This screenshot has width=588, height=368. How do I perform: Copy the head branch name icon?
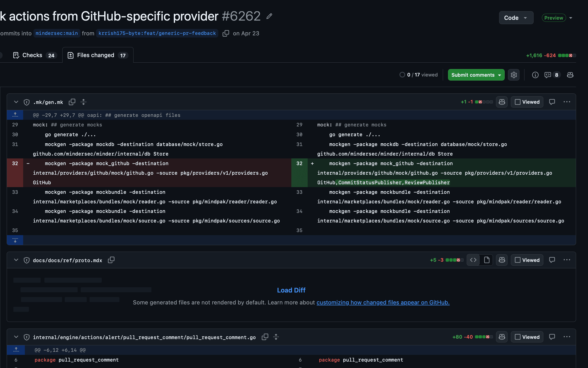[226, 33]
